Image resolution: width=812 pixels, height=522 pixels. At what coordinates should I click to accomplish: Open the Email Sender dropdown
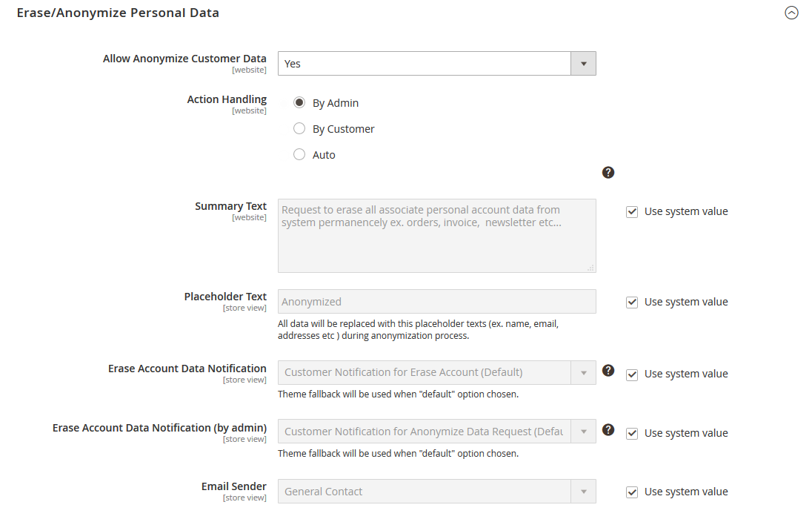[436, 492]
